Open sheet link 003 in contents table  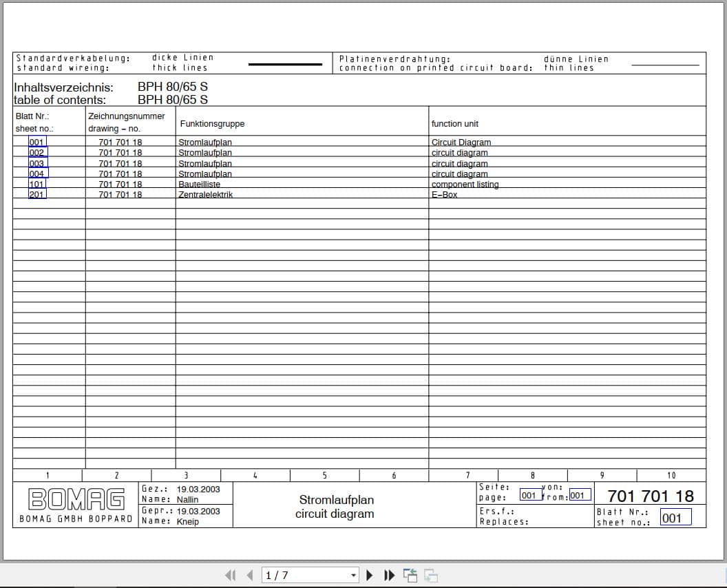click(x=38, y=162)
